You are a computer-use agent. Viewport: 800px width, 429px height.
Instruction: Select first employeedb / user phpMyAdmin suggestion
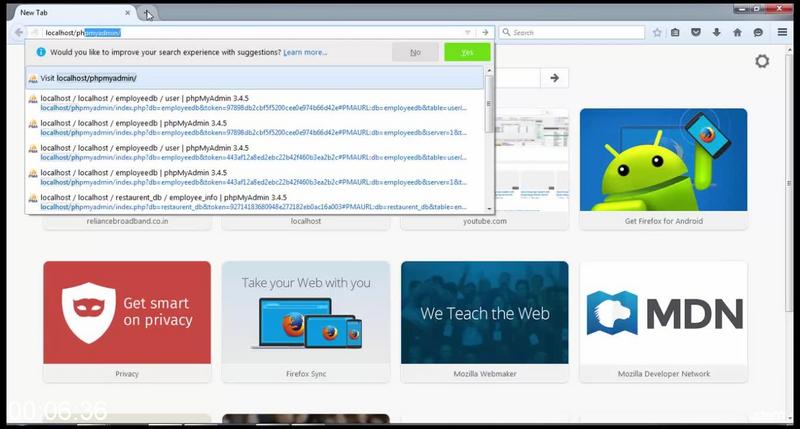coord(255,103)
